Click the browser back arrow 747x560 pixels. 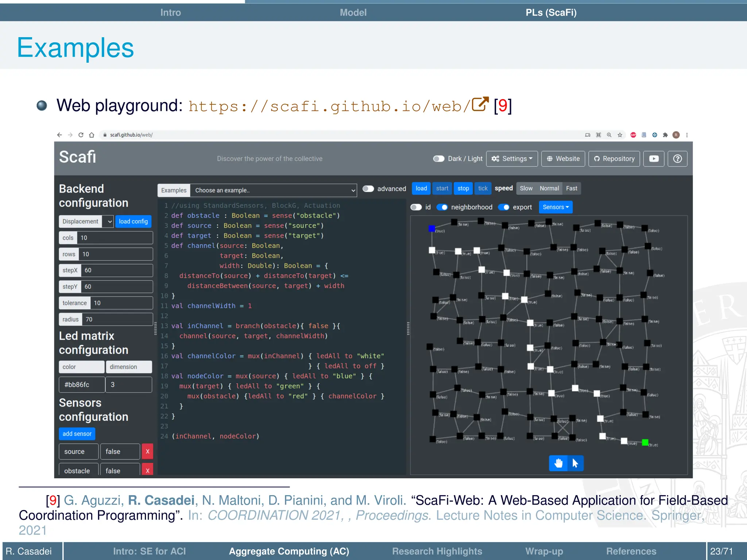(x=59, y=135)
